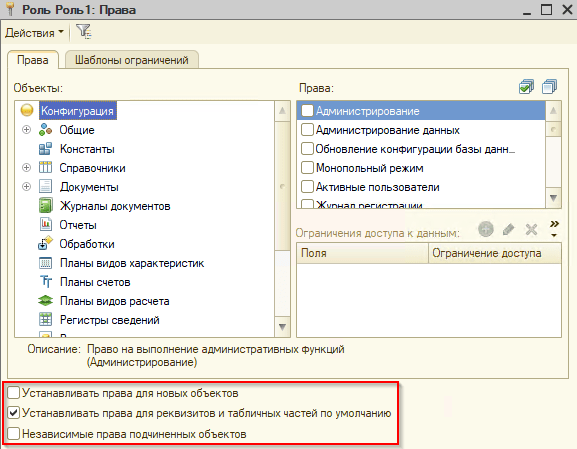The height and width of the screenshot is (449, 577).
Task: Click rights list scroll down arrow
Action: 553,198
